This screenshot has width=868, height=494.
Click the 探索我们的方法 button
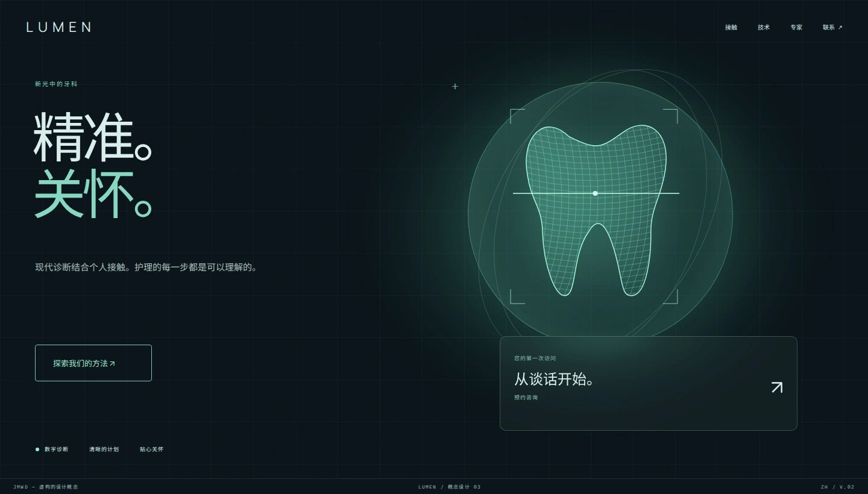point(93,363)
